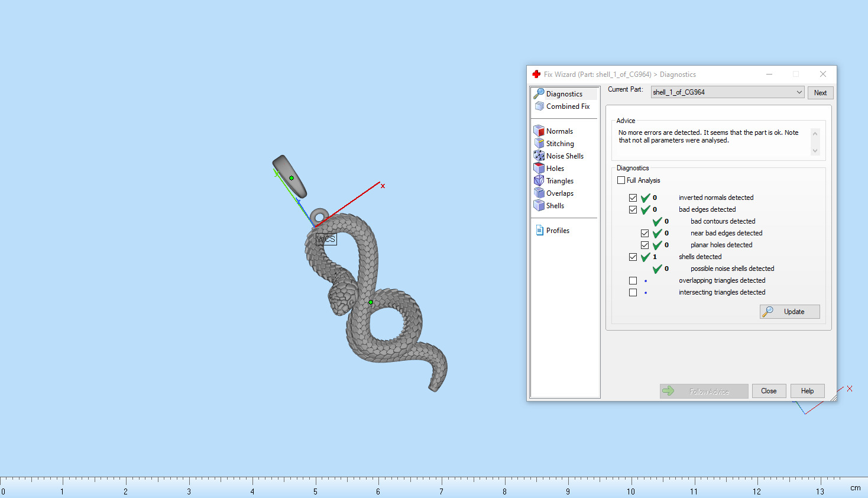Uncheck inverted normals detected checkbox

(x=633, y=198)
